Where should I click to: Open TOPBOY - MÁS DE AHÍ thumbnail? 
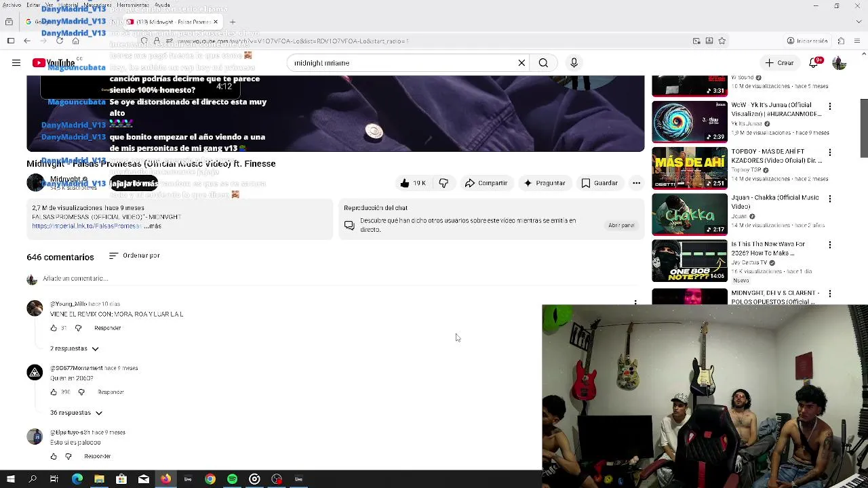[x=690, y=168]
